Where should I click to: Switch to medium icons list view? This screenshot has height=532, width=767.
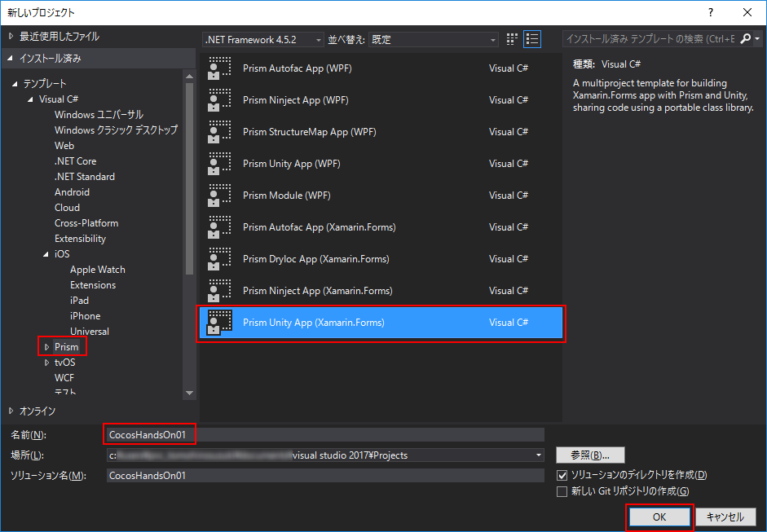point(532,39)
